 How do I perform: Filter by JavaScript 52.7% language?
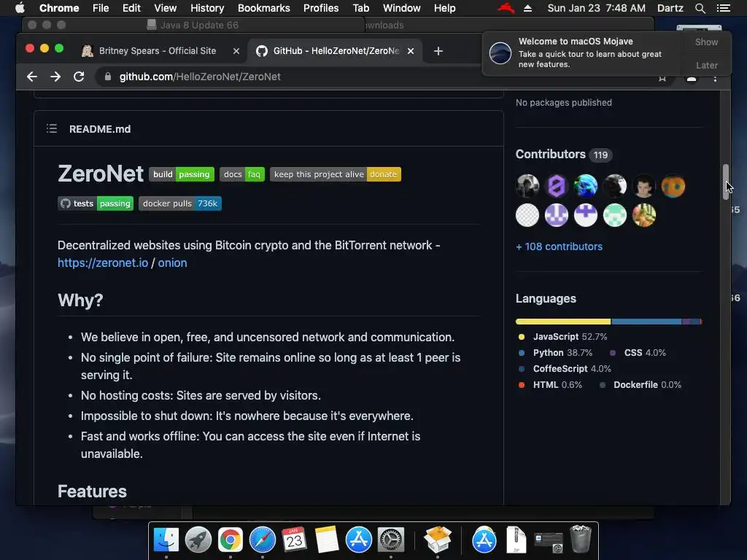pyautogui.click(x=562, y=337)
